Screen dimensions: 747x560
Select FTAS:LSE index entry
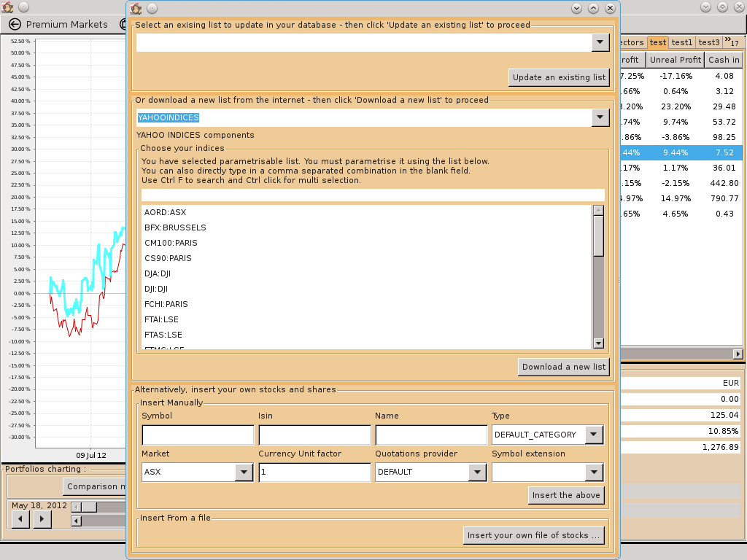[367, 334]
